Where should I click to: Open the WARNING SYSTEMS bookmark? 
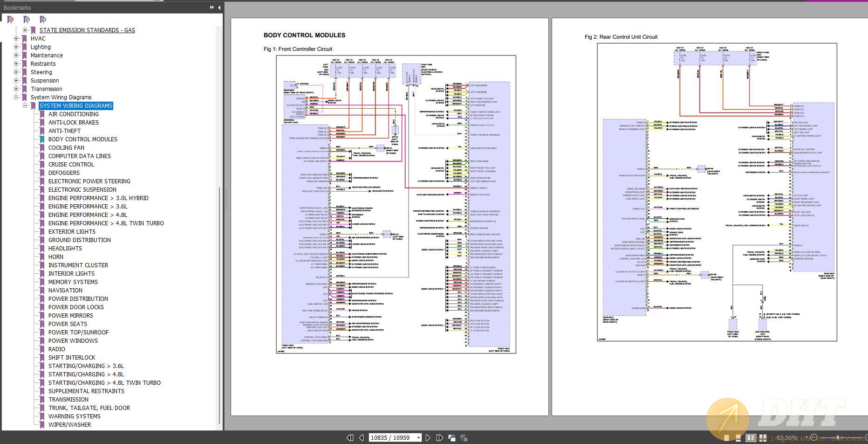tap(75, 416)
